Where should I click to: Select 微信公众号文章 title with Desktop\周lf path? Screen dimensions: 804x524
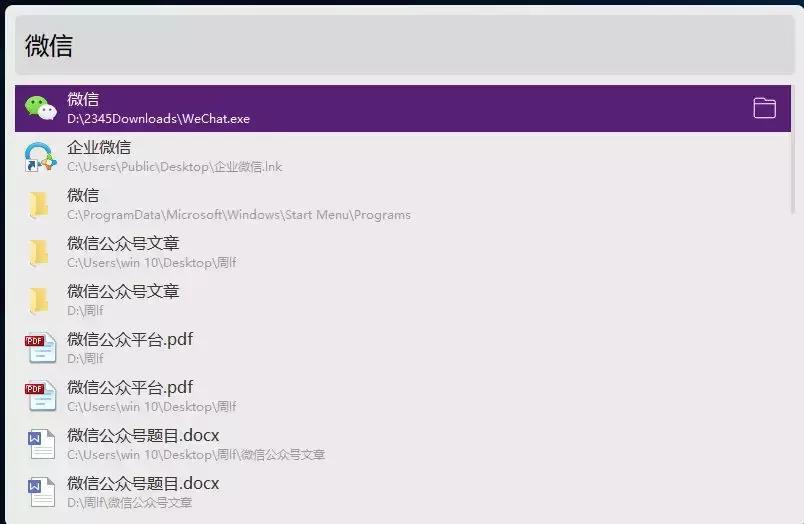123,243
